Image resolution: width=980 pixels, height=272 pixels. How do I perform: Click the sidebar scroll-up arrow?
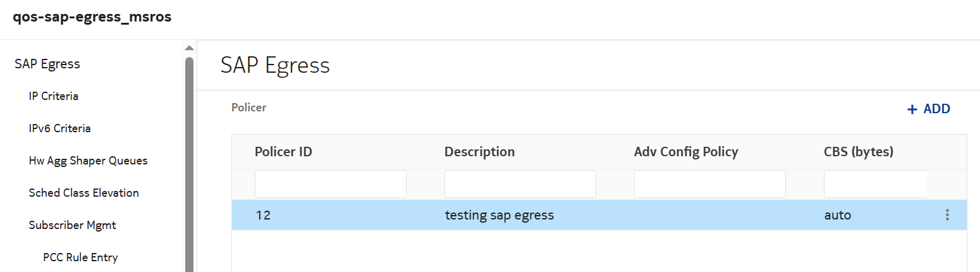click(189, 49)
